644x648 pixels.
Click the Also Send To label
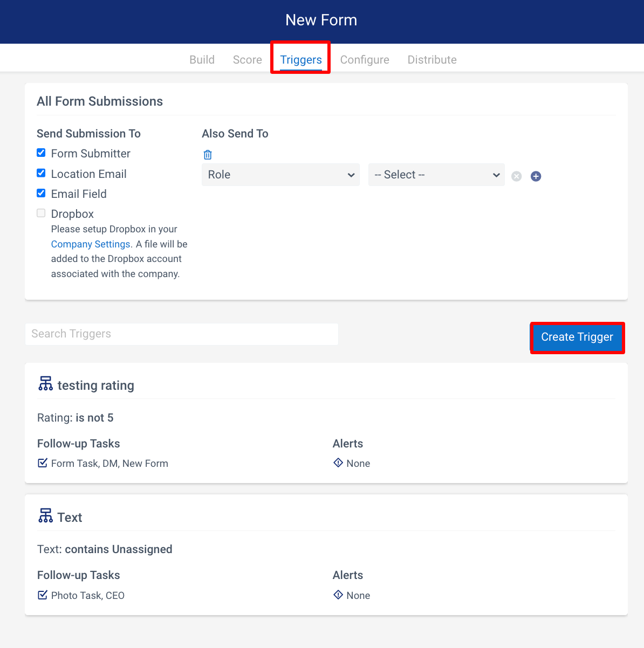(235, 134)
